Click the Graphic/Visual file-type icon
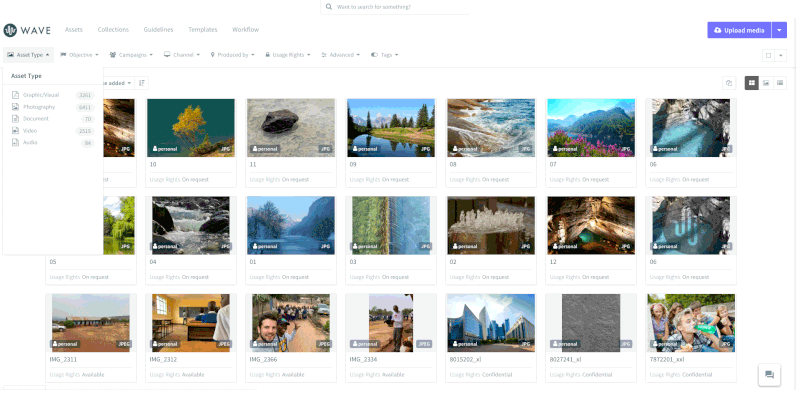 [15, 95]
